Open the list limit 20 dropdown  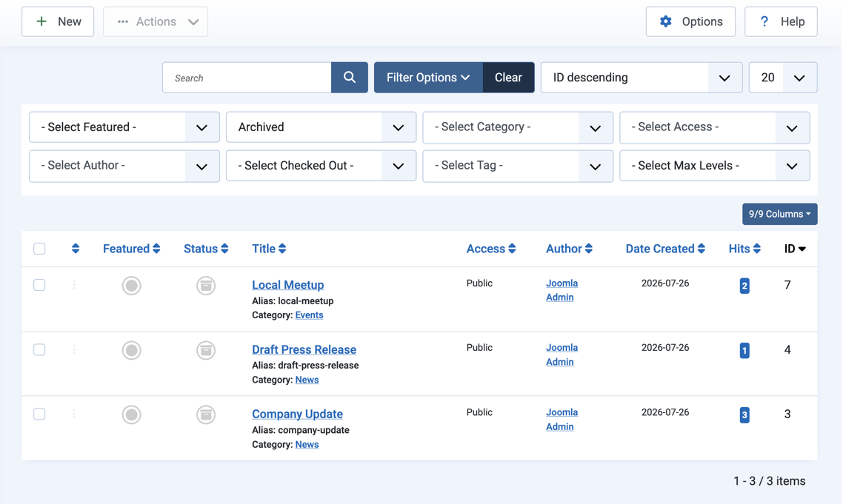(783, 78)
